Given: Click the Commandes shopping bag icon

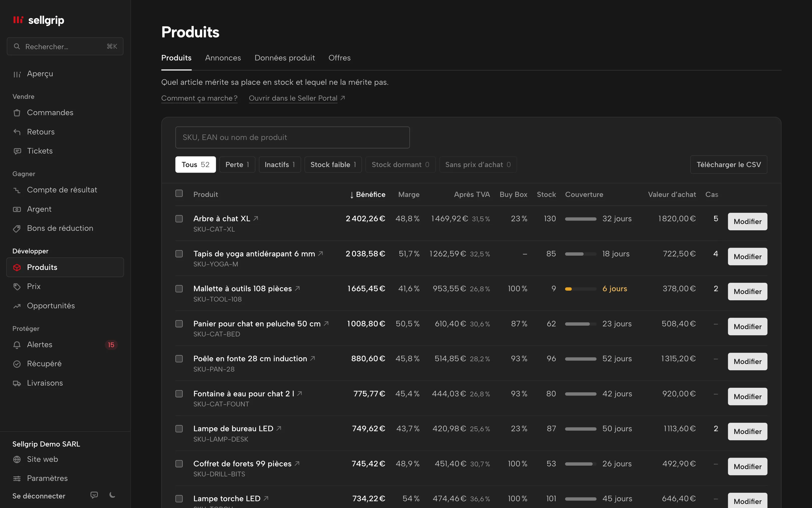Looking at the screenshot, I should (x=17, y=113).
